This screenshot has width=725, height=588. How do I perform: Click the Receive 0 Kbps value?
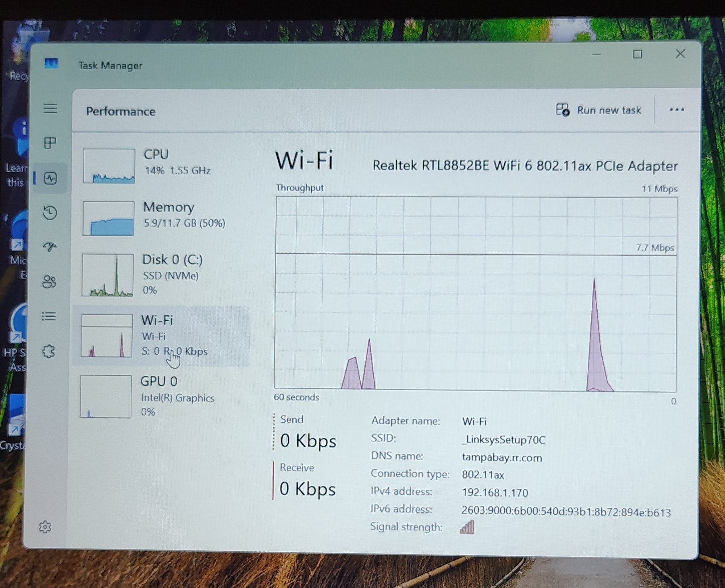tap(307, 489)
